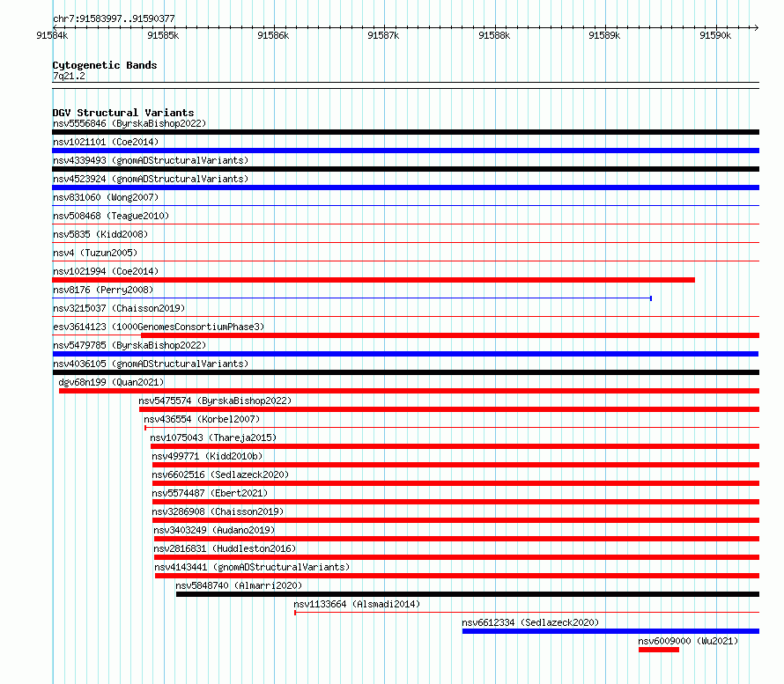This screenshot has height=684, width=784.
Task: Open the nsv4339493 gnomAD variant label
Action: tap(151, 160)
